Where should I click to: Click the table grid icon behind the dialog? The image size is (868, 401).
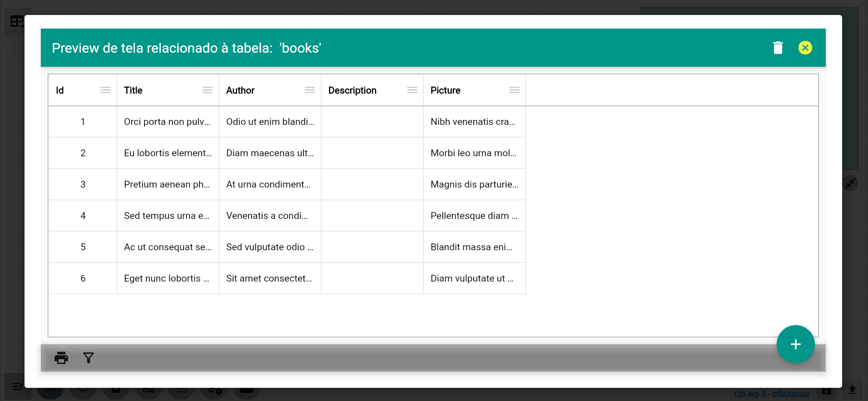pos(17,21)
